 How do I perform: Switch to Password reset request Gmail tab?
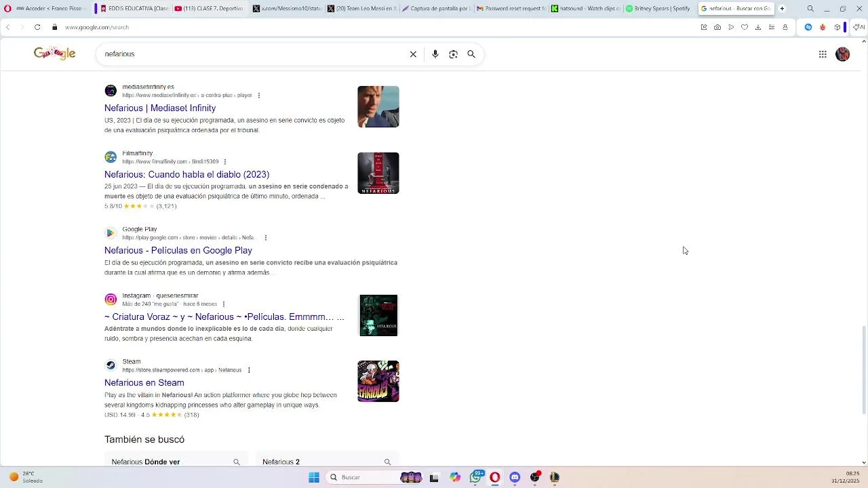point(511,9)
